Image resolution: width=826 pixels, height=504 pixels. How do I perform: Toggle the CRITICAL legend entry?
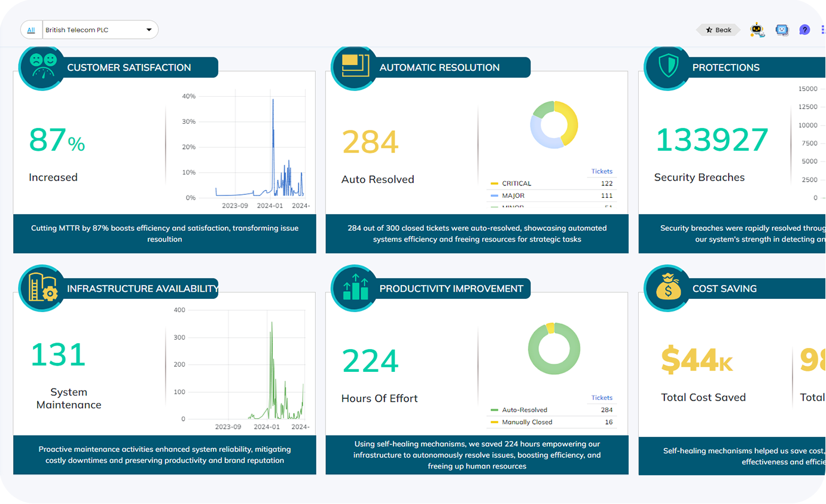tap(516, 184)
